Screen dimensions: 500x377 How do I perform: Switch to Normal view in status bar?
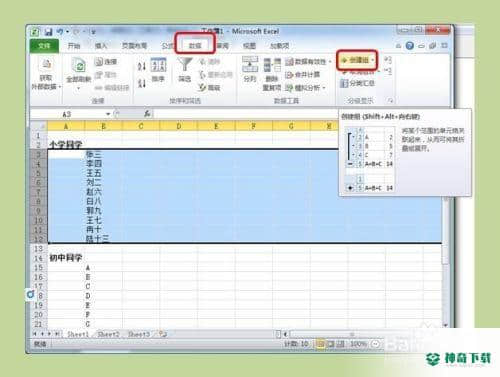[x=320, y=344]
